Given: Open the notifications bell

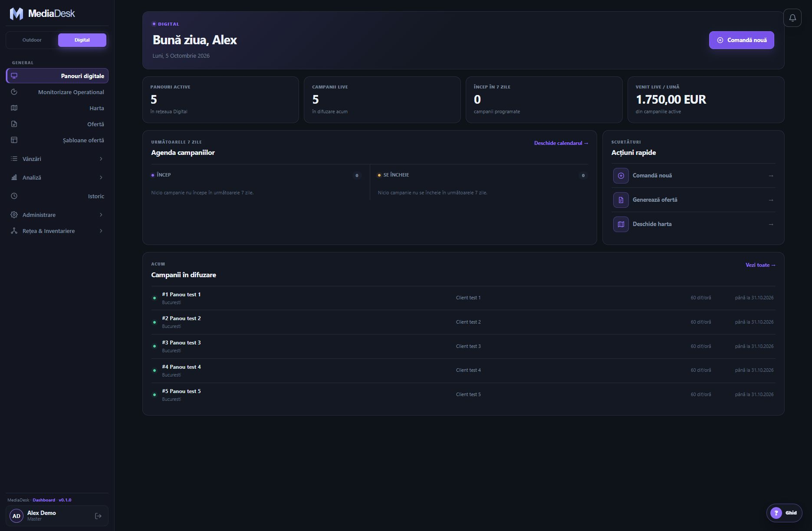Looking at the screenshot, I should pyautogui.click(x=792, y=18).
